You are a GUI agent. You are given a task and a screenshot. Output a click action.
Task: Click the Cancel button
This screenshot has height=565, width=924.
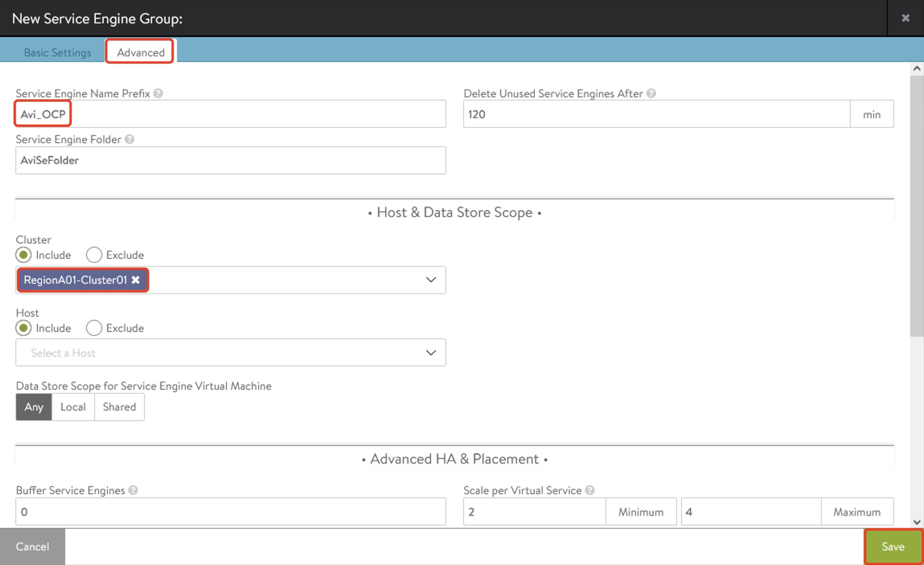click(32, 547)
